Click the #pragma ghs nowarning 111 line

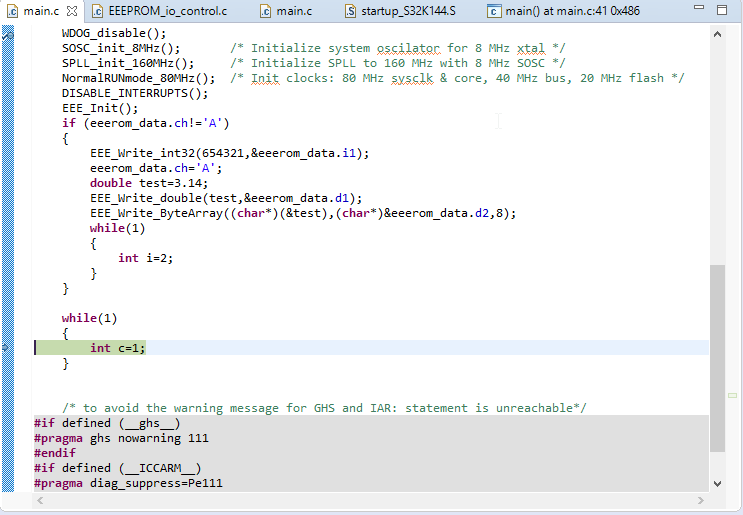point(121,438)
